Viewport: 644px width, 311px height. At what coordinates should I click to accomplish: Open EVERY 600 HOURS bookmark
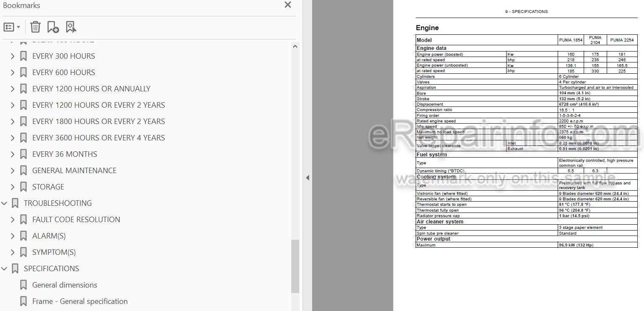click(x=64, y=73)
